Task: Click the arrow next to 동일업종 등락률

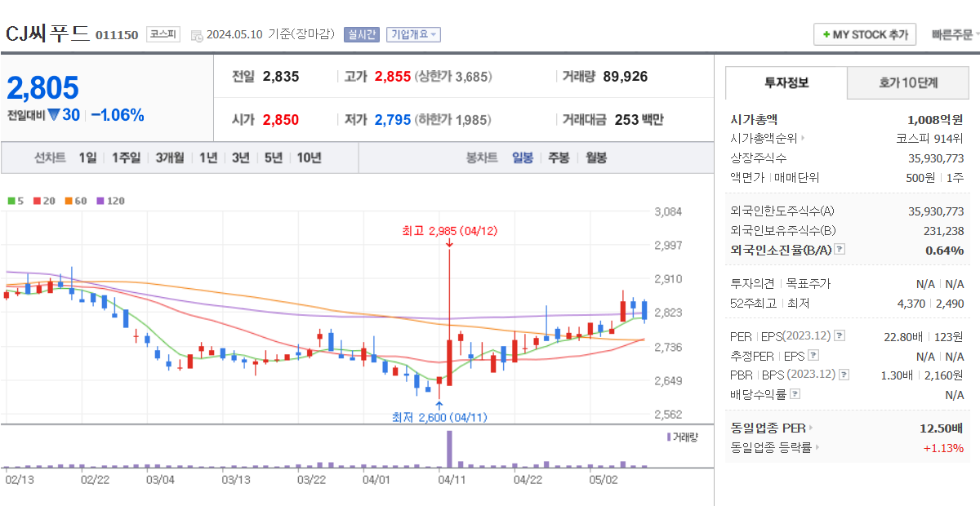Action: pyautogui.click(x=817, y=447)
